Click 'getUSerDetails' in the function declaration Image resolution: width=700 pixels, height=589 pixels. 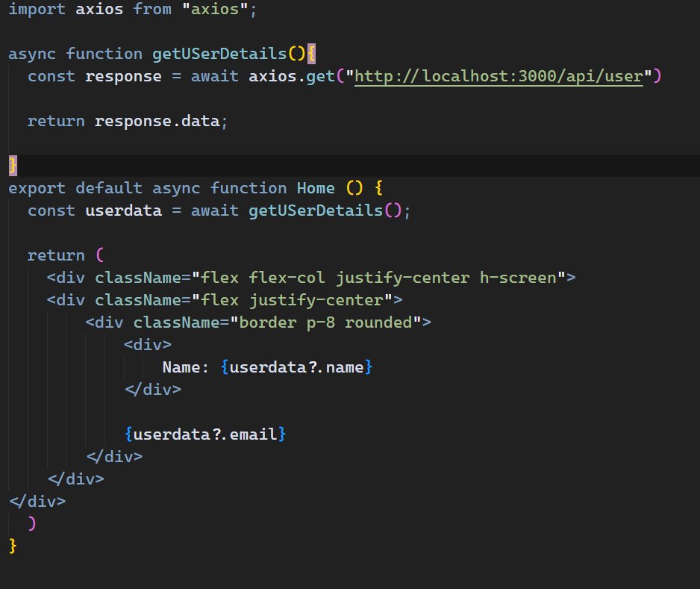pyautogui.click(x=219, y=54)
